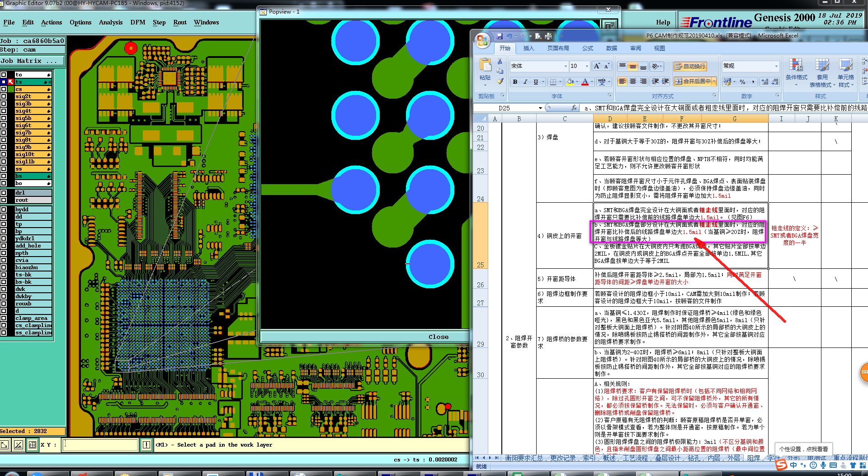
Task: Toggle display checkbox for layer 'hydd'
Action: tap(4, 209)
